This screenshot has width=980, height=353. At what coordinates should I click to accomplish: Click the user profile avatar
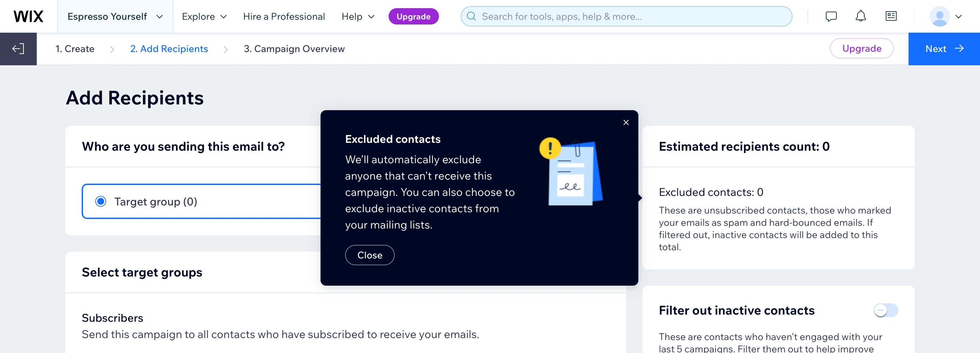coord(939,16)
